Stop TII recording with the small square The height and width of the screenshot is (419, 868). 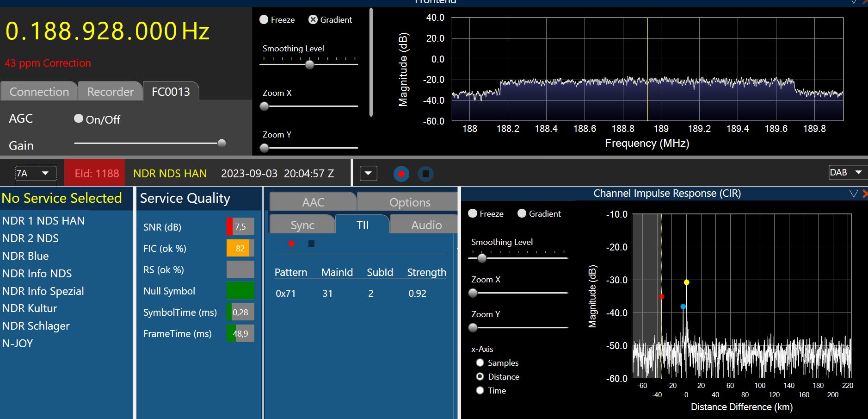(311, 244)
